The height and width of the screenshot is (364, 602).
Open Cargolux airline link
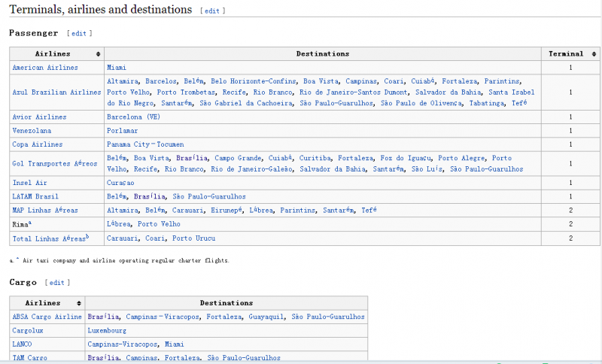point(28,331)
